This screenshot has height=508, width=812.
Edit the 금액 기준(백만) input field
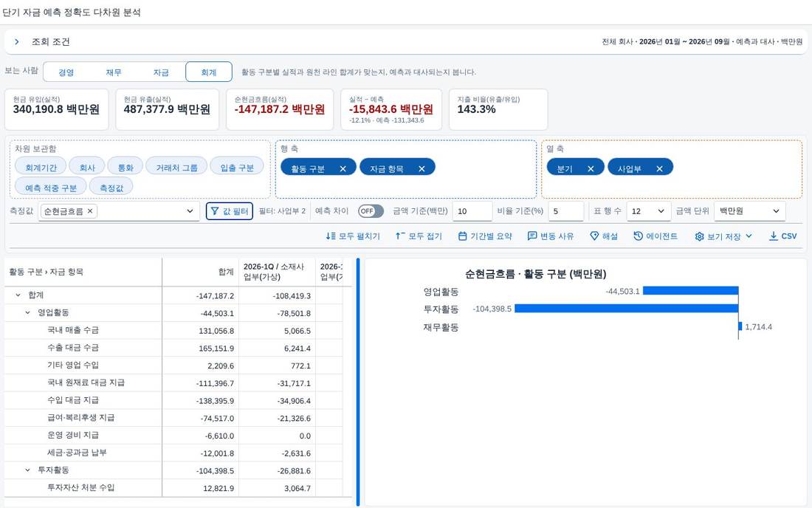(472, 211)
